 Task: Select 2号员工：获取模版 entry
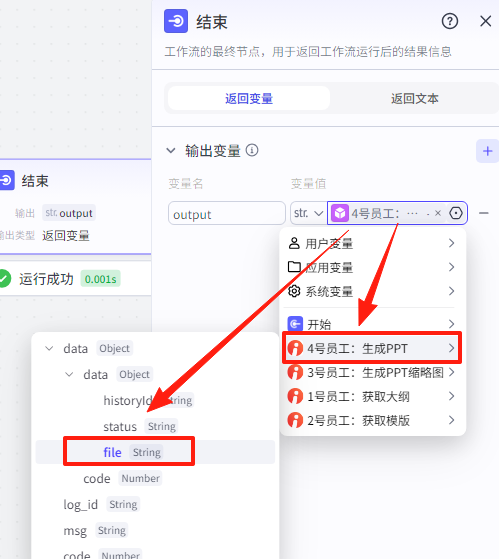[372, 420]
